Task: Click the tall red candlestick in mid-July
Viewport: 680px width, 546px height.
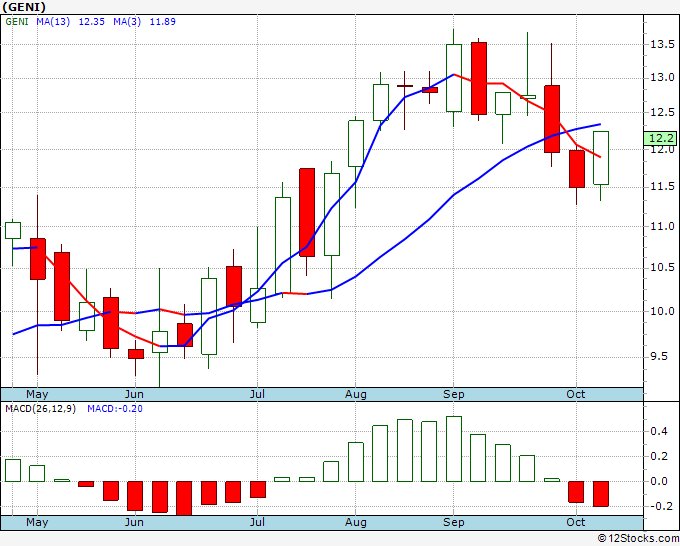Action: point(307,213)
